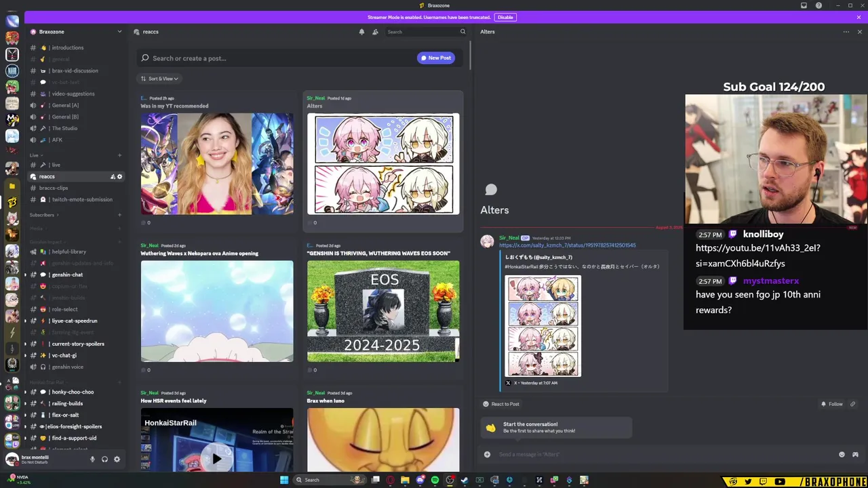
Task: Expand arrow beside honky-choo-choo
Action: coord(25,392)
